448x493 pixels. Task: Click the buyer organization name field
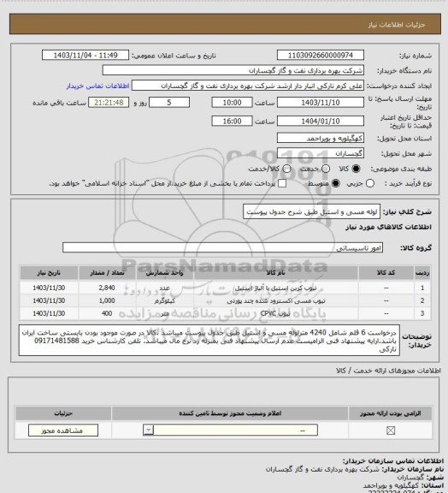click(233, 70)
